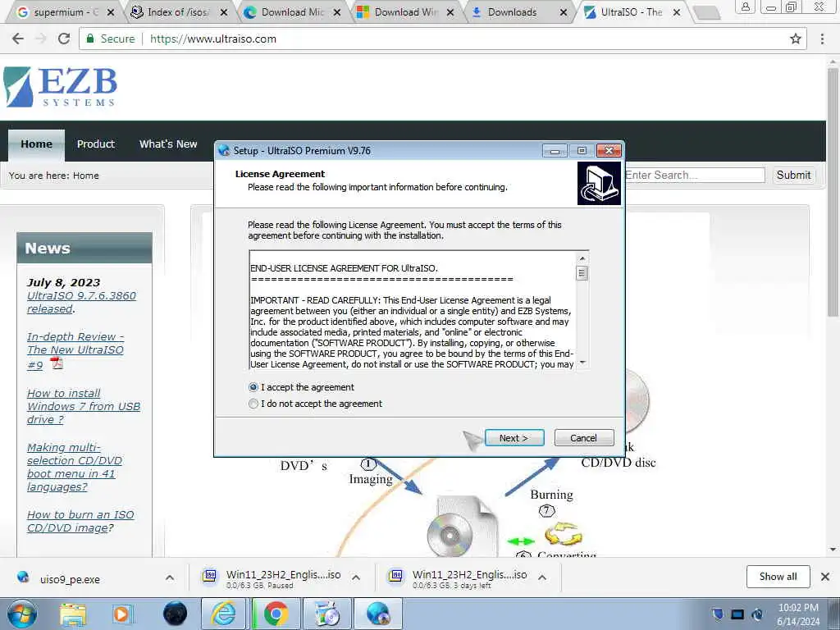This screenshot has height=630, width=840.
Task: Switch to the 'Index of /isos' tab
Action: coord(177,11)
